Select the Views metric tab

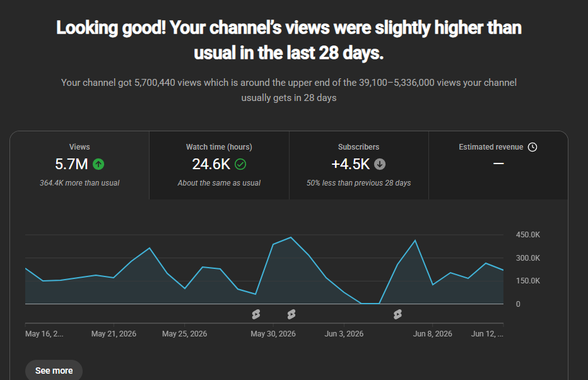79,165
